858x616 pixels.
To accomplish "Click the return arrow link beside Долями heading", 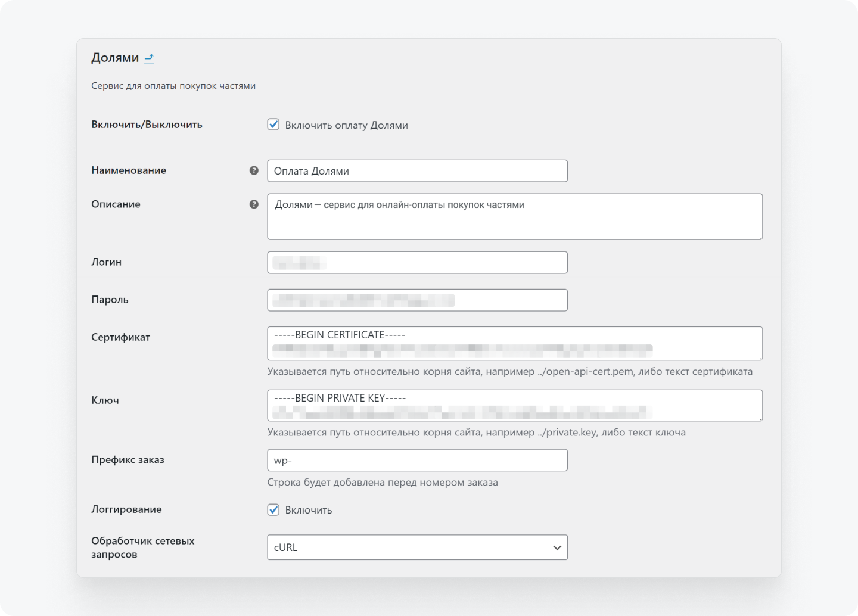I will pos(149,58).
